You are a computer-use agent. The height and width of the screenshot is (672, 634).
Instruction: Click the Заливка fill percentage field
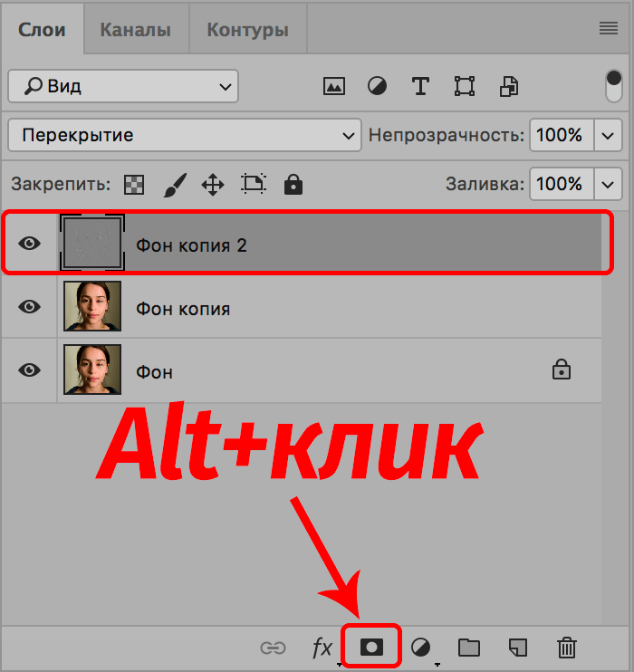tap(559, 184)
